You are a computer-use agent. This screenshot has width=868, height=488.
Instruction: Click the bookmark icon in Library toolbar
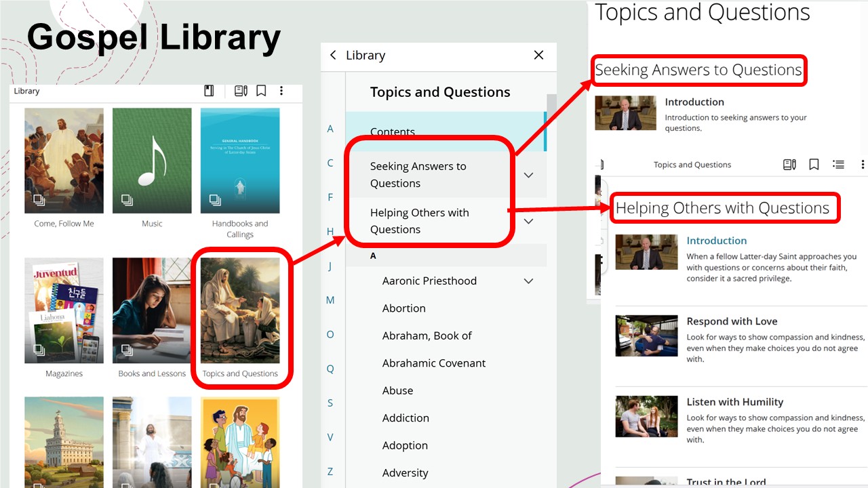[x=261, y=91]
